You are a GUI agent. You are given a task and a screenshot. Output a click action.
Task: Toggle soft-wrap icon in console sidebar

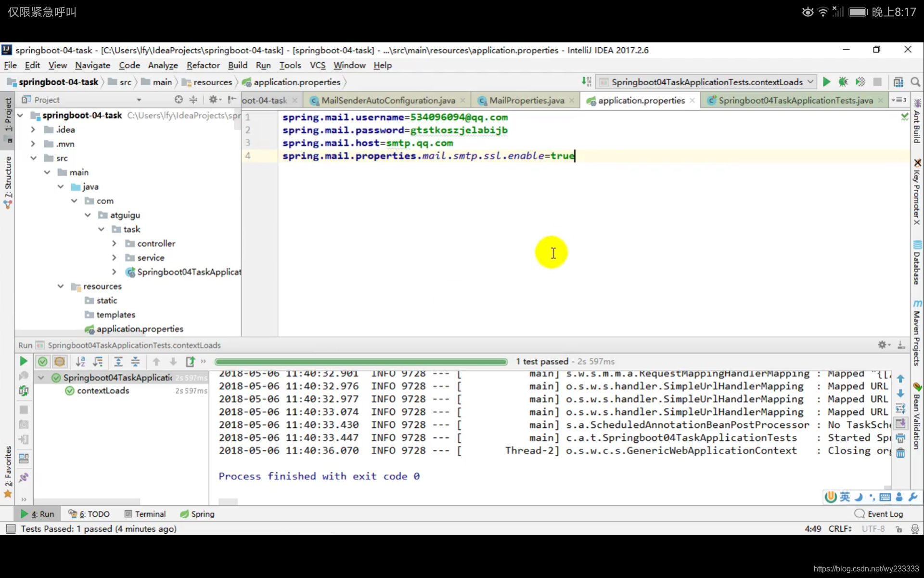point(900,408)
